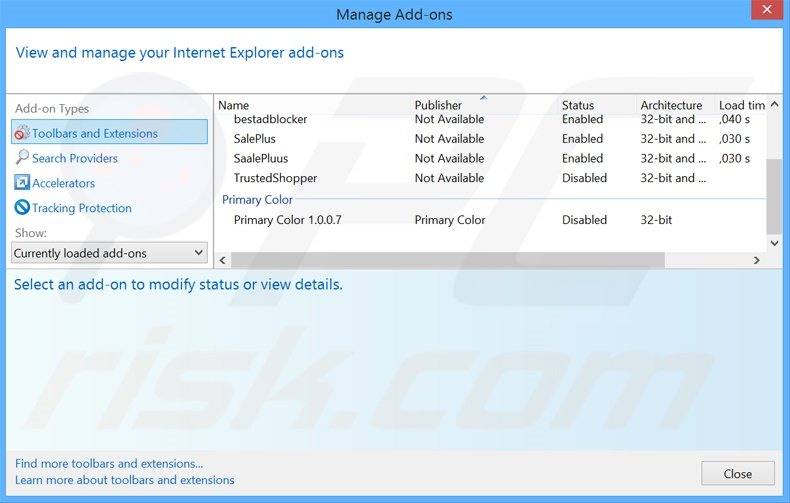The height and width of the screenshot is (503, 790).
Task: Click Disabled status of TrustedShopper
Action: coord(584,178)
